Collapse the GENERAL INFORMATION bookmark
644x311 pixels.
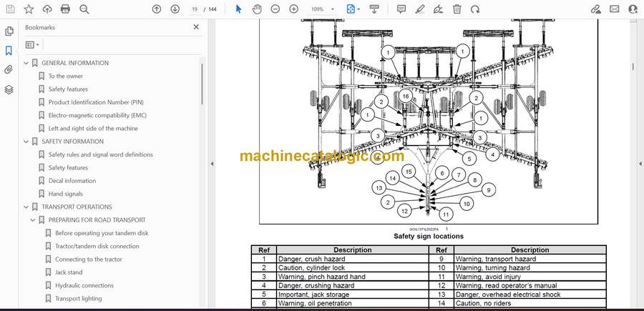pos(26,63)
